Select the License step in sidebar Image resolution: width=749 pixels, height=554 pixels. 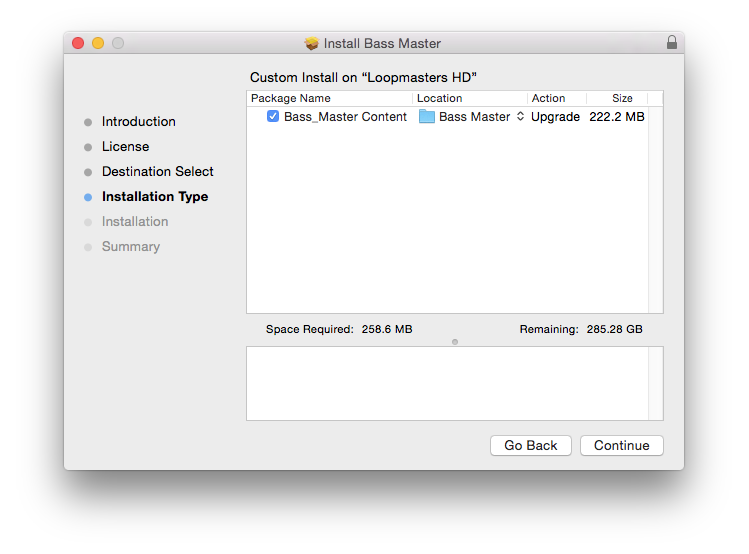(x=125, y=147)
